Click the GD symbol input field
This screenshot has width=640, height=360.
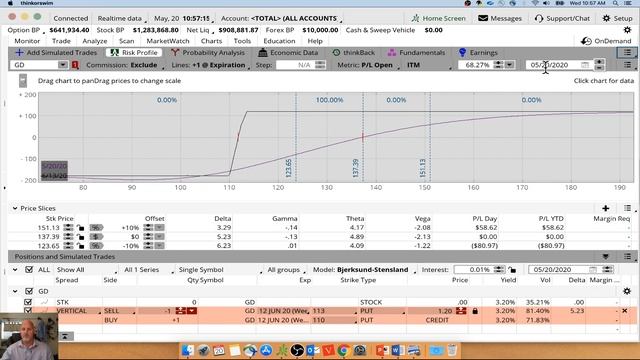34,65
